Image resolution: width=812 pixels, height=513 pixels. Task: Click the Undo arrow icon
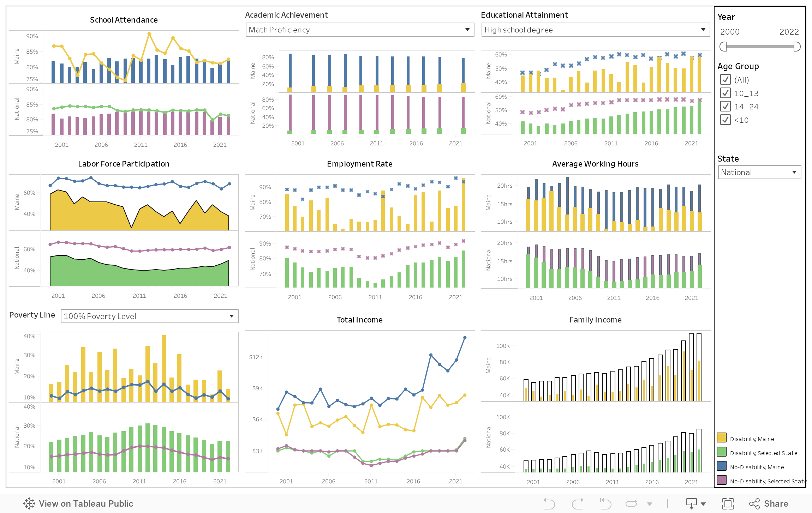click(x=549, y=504)
